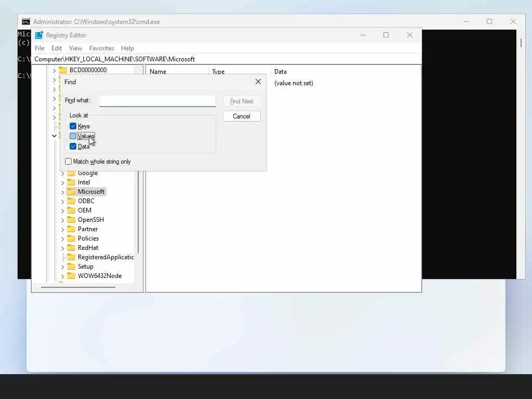The height and width of the screenshot is (399, 532).
Task: Click the tree pane horizontal scrollbar
Action: coord(78,287)
